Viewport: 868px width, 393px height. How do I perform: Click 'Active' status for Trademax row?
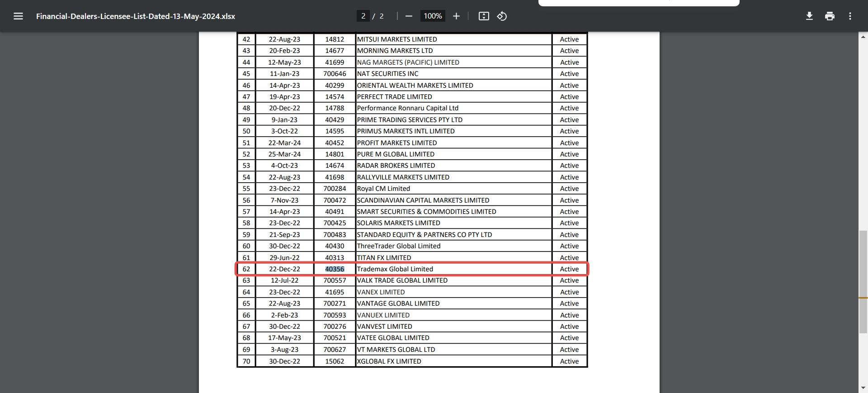569,269
